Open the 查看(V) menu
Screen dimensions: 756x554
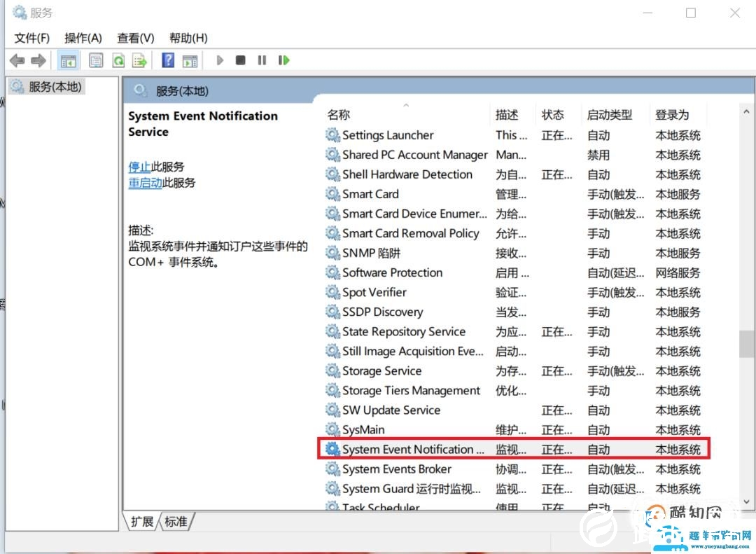pos(135,38)
